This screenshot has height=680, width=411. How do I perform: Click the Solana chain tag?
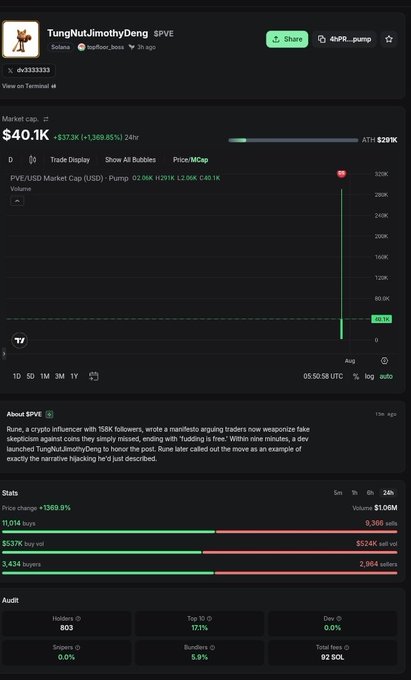pyautogui.click(x=60, y=47)
